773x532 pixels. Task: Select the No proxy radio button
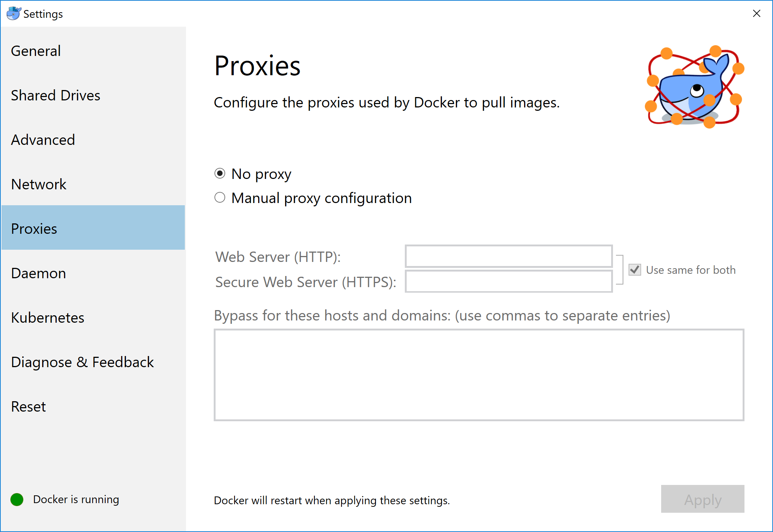[220, 173]
